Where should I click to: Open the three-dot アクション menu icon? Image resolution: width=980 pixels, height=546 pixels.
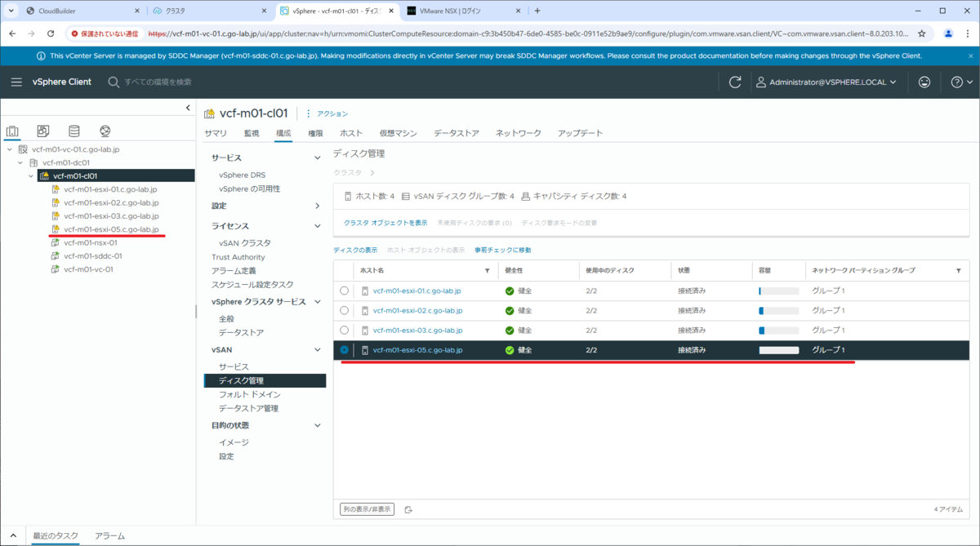[308, 113]
